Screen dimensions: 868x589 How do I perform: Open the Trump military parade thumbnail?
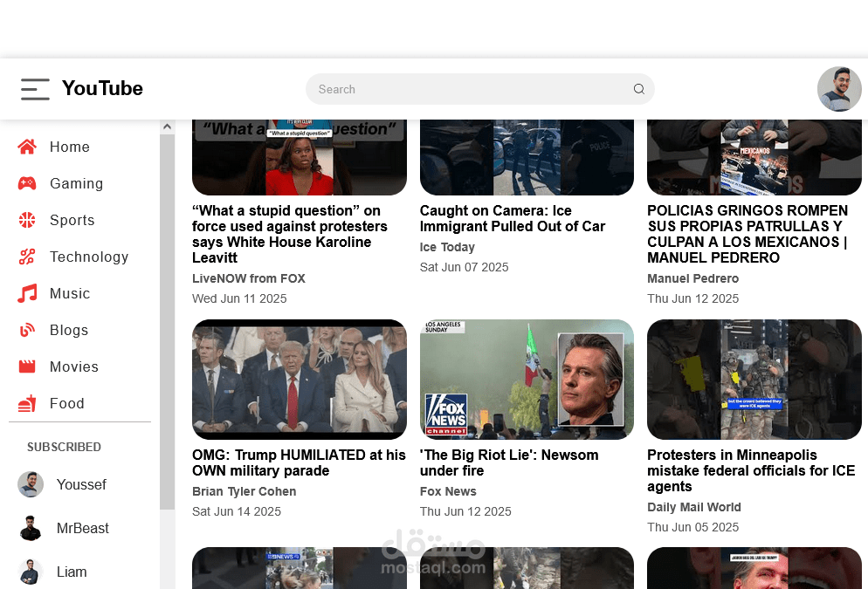[x=300, y=380]
